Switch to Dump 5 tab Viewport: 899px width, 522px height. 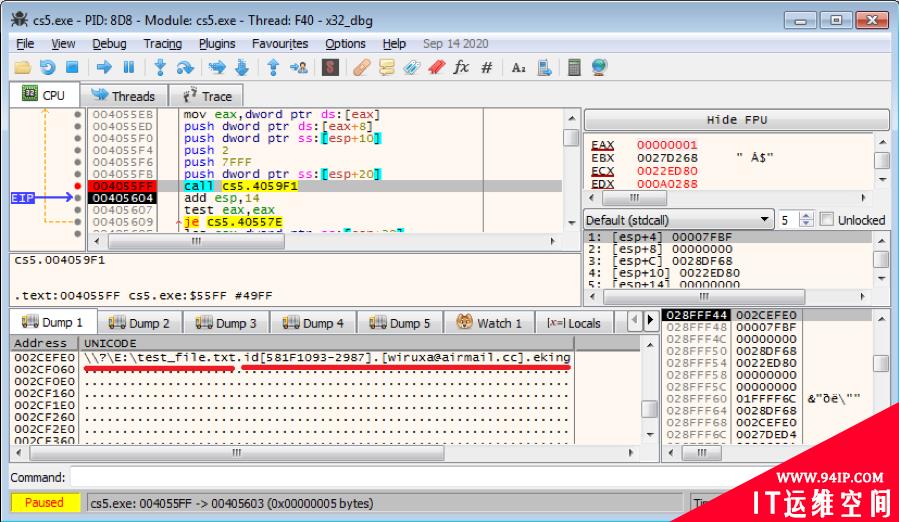(400, 323)
